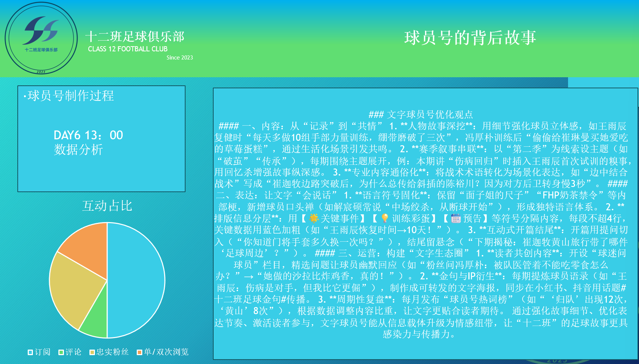Click the 文字球员号优化观点 heading line
The height and width of the screenshot is (364, 639).
(x=421, y=115)
